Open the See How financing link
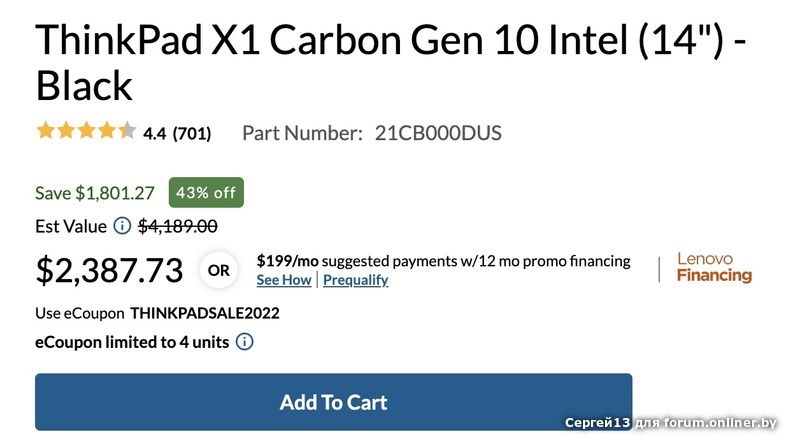 tap(284, 280)
